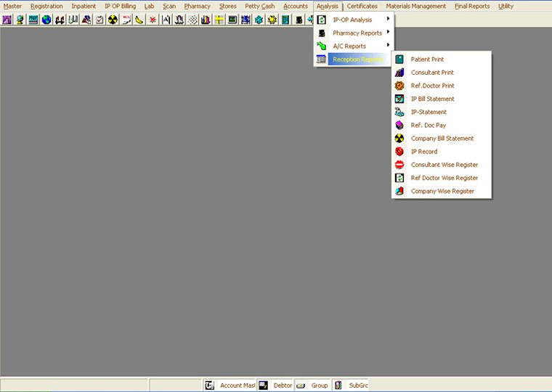This screenshot has width=552, height=392.
Task: Click the black book toolbar icon
Action: pos(299,20)
